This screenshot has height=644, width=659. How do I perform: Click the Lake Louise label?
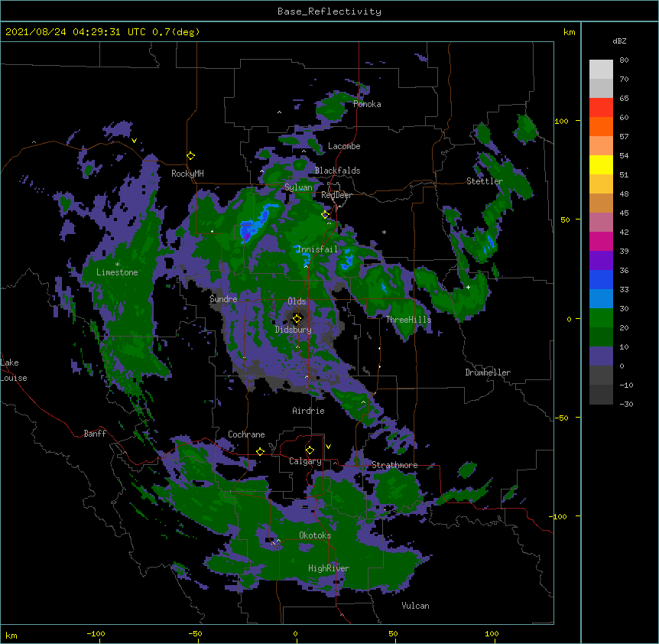[12, 370]
